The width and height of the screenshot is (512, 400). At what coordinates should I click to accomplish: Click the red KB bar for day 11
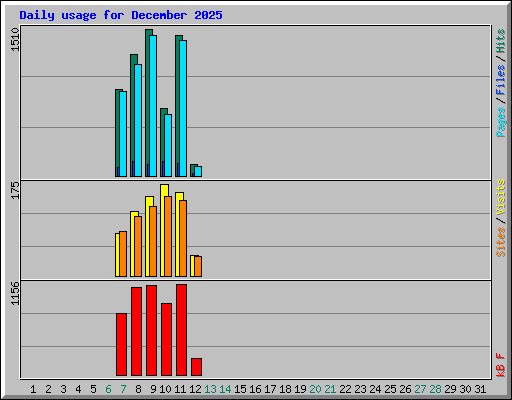pos(181,330)
